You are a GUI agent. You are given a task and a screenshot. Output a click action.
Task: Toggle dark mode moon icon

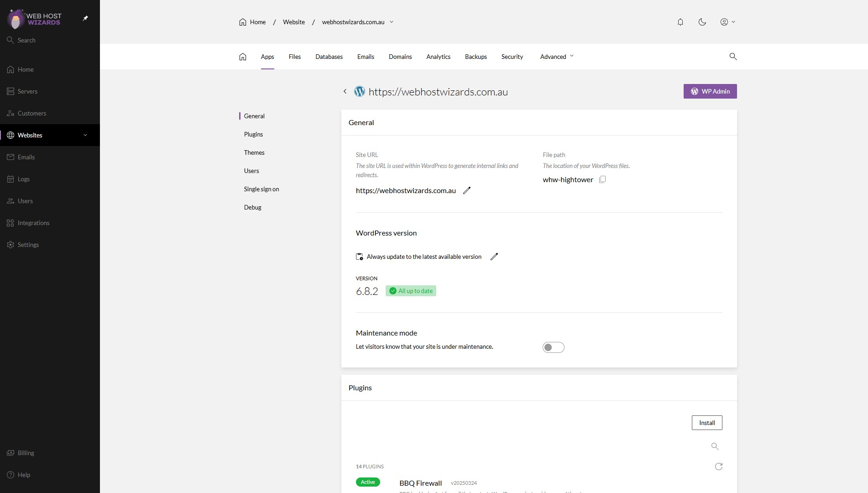coord(702,22)
